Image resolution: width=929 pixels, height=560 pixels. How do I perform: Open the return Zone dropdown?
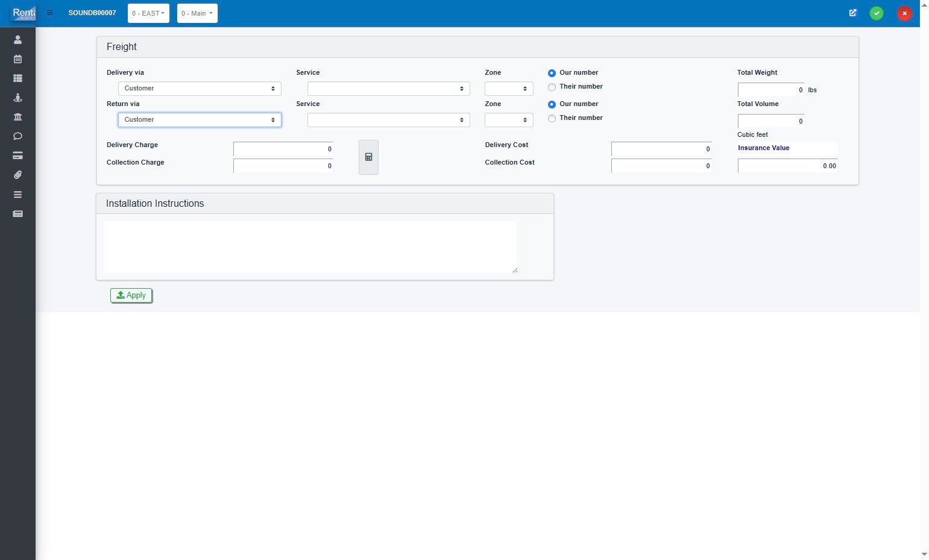(x=509, y=120)
